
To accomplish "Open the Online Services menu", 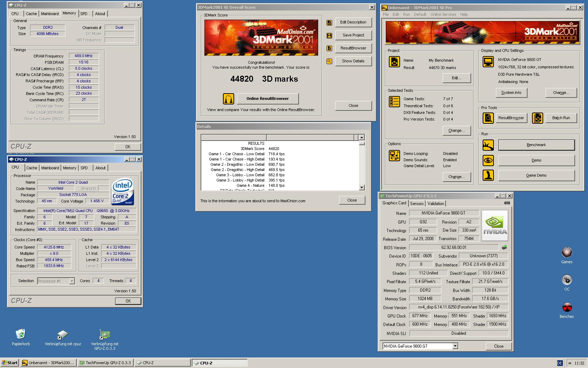I will 443,15.
